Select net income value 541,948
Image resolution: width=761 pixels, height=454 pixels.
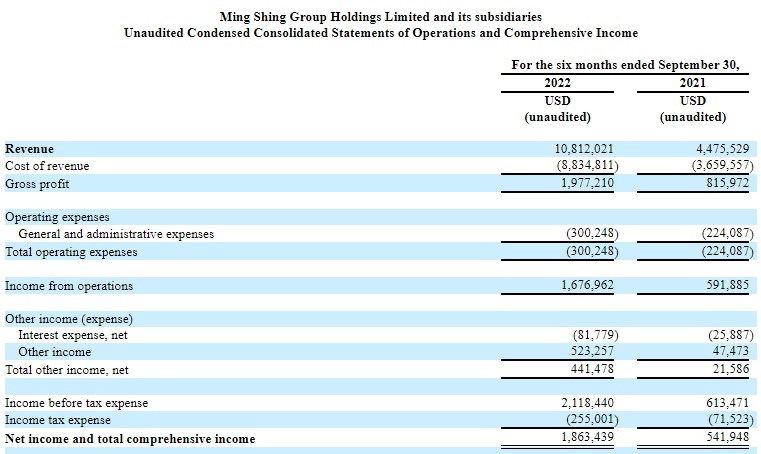click(728, 437)
